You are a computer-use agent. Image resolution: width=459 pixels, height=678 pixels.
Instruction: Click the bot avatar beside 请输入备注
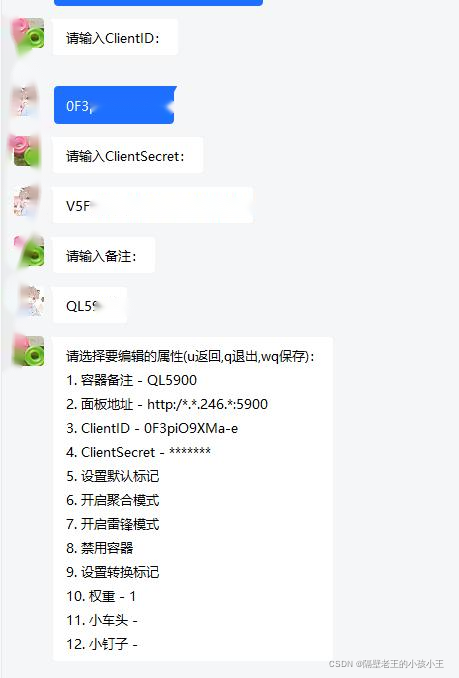coord(29,252)
